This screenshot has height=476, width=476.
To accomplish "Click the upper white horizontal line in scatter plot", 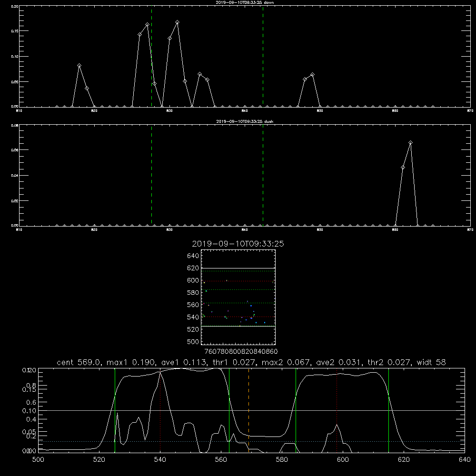I will click(x=238, y=268).
